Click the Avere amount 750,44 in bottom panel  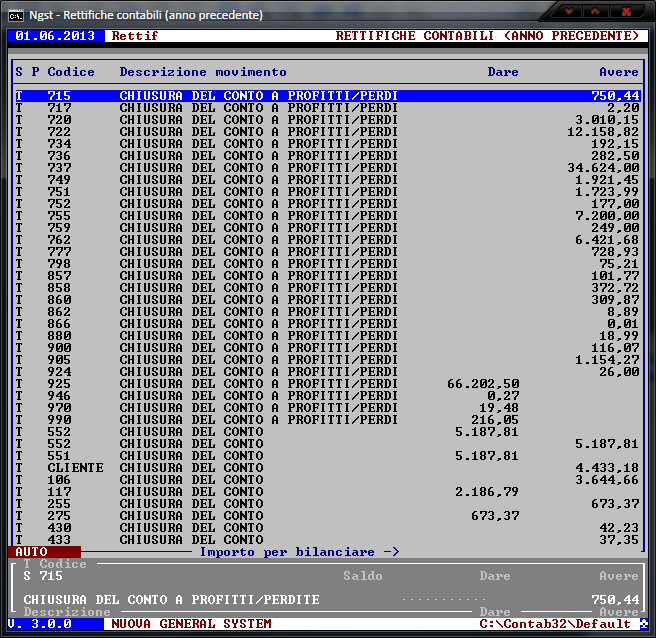[x=615, y=600]
